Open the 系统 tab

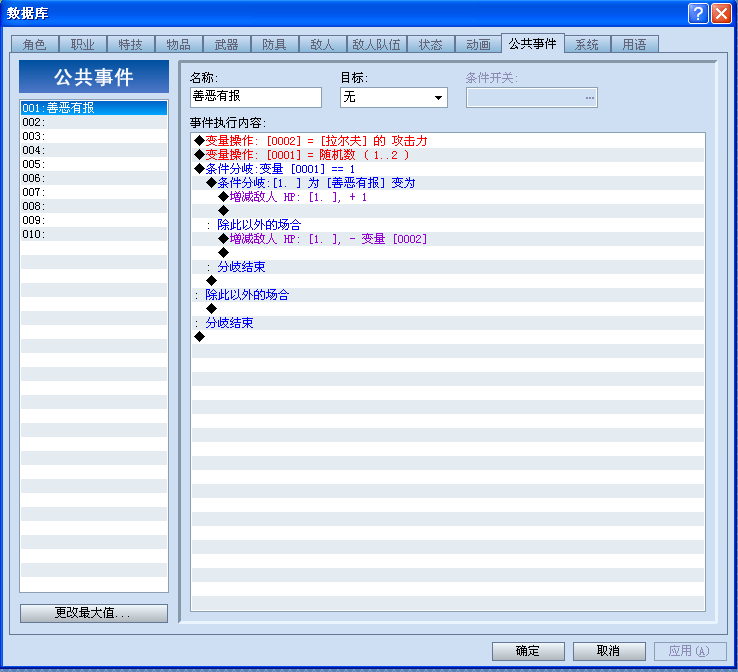[x=587, y=44]
